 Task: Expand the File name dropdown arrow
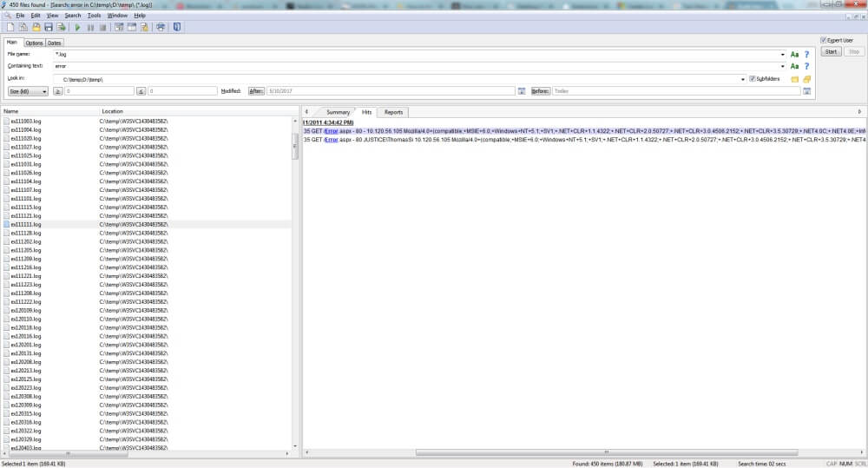[782, 55]
